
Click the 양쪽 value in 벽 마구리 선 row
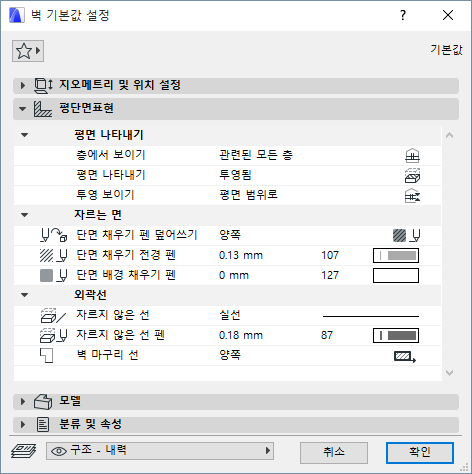point(230,355)
